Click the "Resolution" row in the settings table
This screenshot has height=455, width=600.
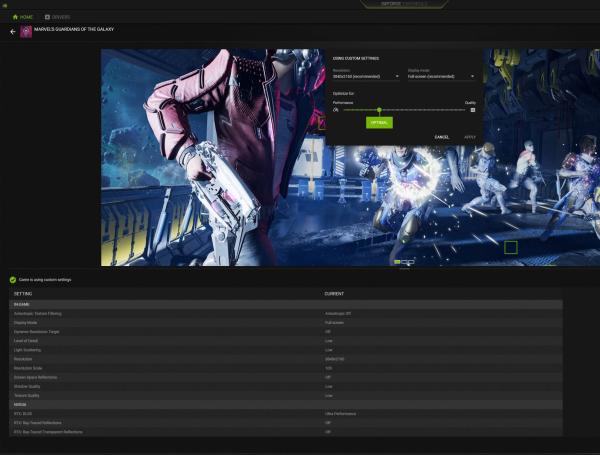tap(286, 359)
